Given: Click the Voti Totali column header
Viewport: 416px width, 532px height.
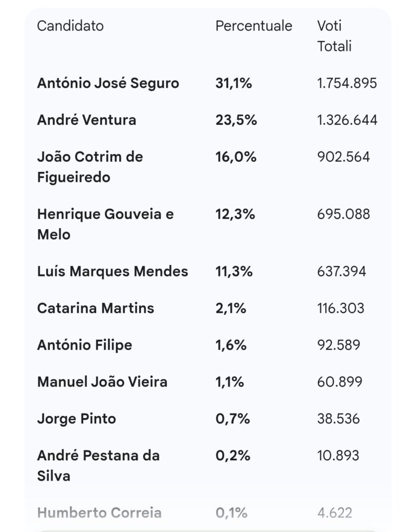Looking at the screenshot, I should pos(334,36).
